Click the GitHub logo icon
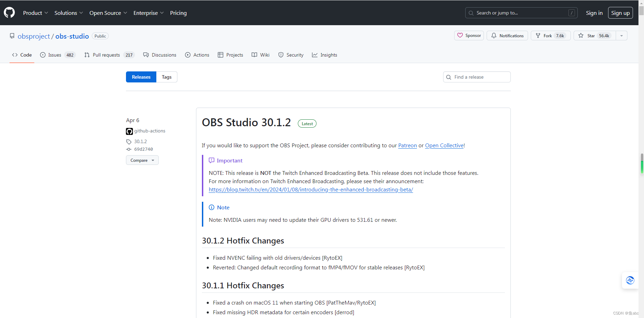 click(x=9, y=13)
